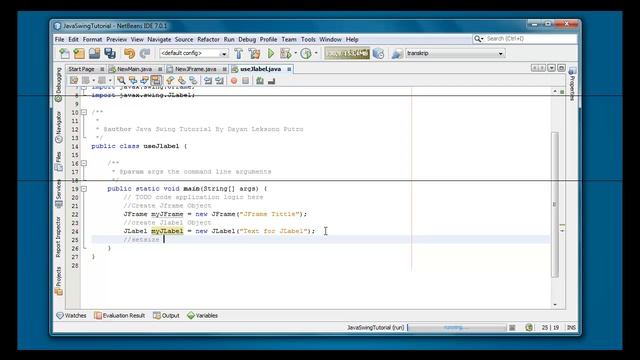
Task: Open the File menu
Action: point(60,40)
